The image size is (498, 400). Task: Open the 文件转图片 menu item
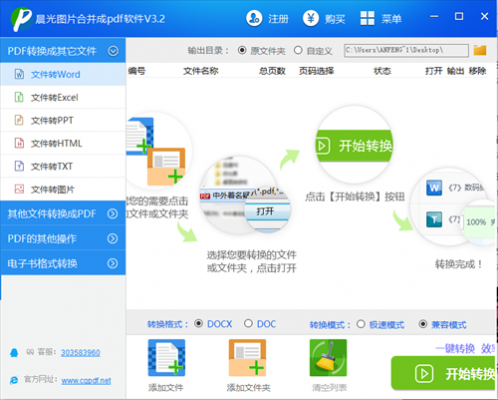tap(63, 189)
